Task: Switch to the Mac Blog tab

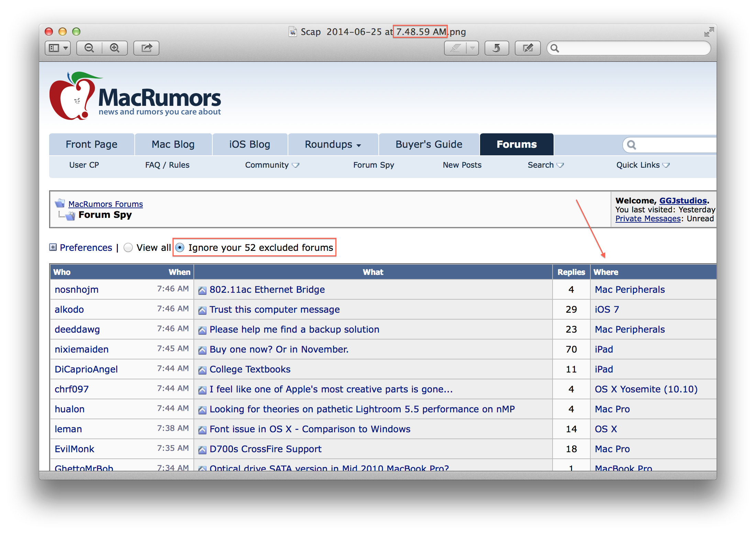Action: 173,144
